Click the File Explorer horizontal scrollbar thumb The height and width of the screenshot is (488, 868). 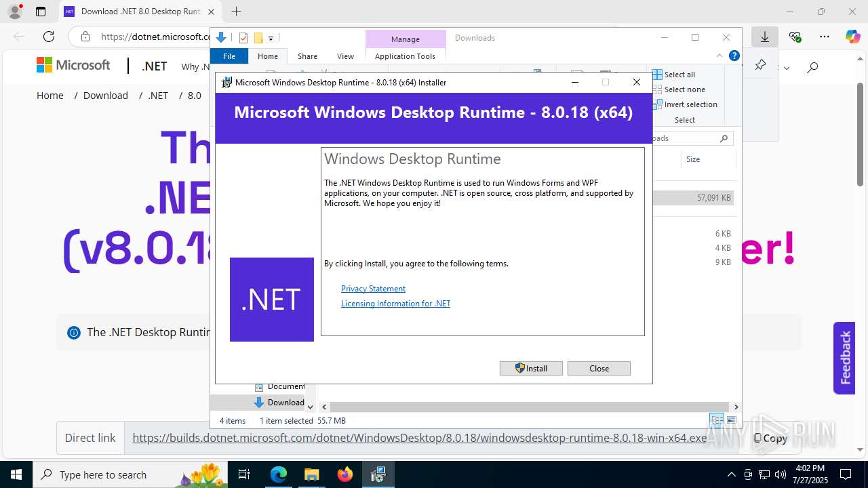[x=529, y=407]
